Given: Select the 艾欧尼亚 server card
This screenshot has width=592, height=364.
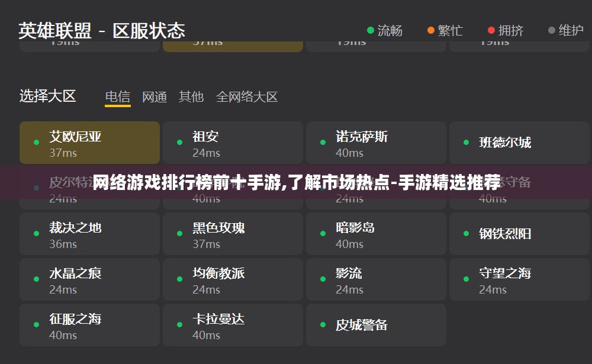Looking at the screenshot, I should (x=89, y=143).
